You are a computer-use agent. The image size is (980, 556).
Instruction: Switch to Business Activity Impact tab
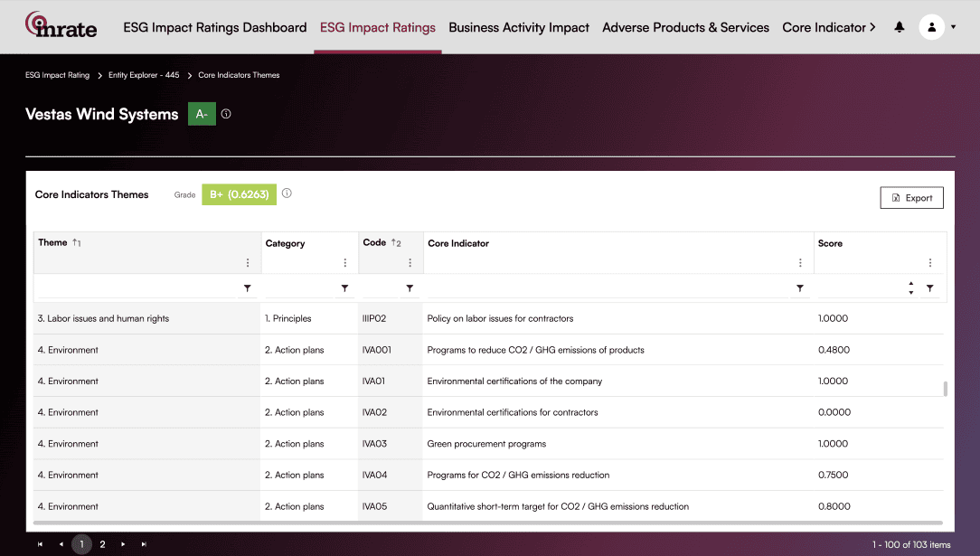tap(519, 27)
